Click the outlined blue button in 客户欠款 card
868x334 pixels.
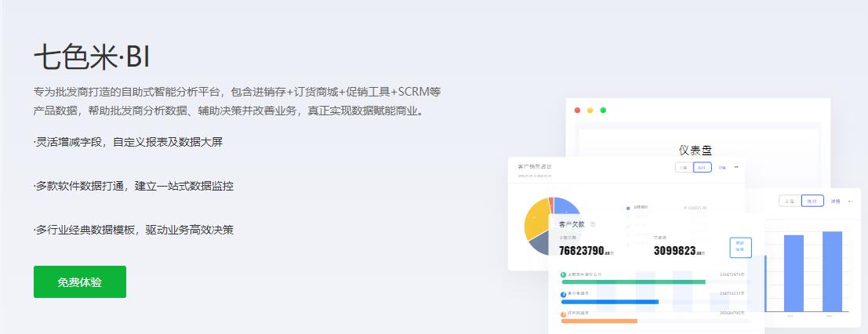[741, 248]
